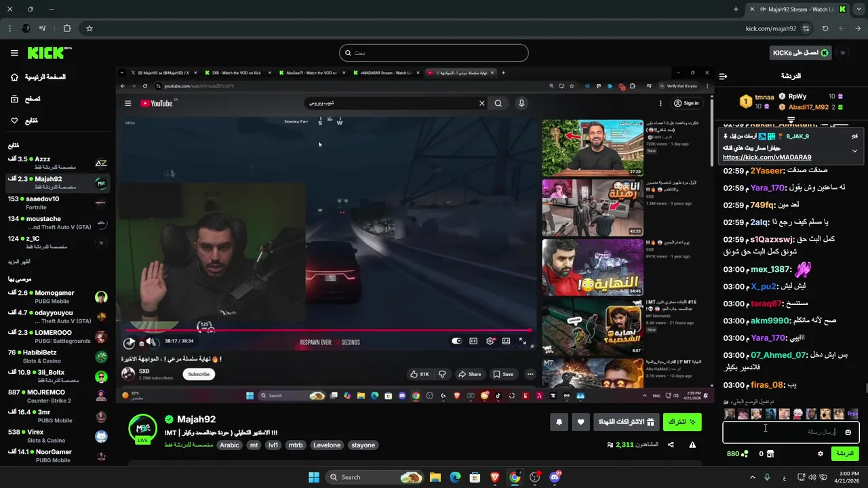This screenshot has width=868, height=488.
Task: Open Gifted Subscriptions button
Action: point(627,422)
